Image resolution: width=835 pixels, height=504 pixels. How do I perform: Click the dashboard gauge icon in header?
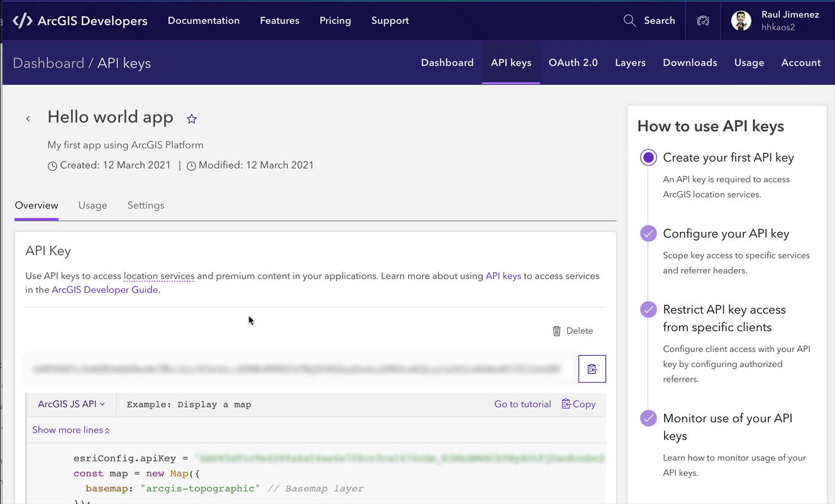coord(703,21)
